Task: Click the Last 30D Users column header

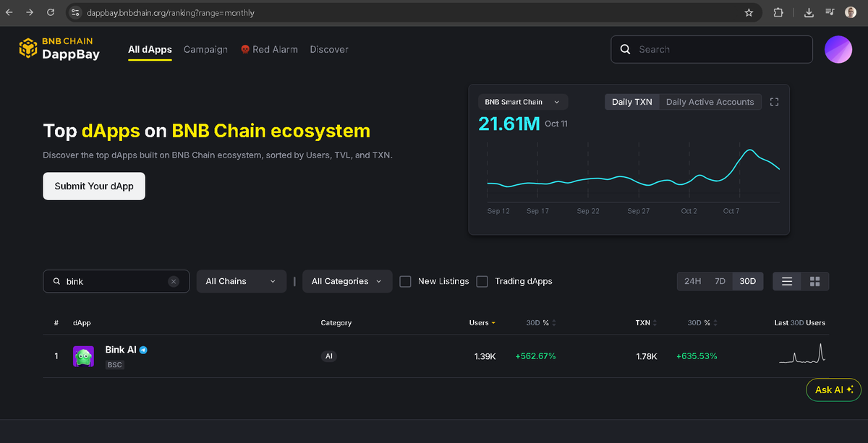Action: pos(799,323)
